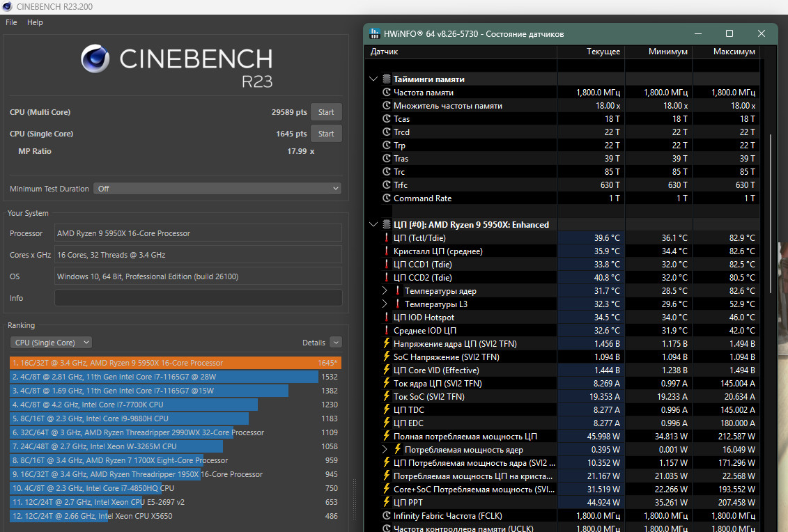Click the clock icon beside Trfc

387,185
